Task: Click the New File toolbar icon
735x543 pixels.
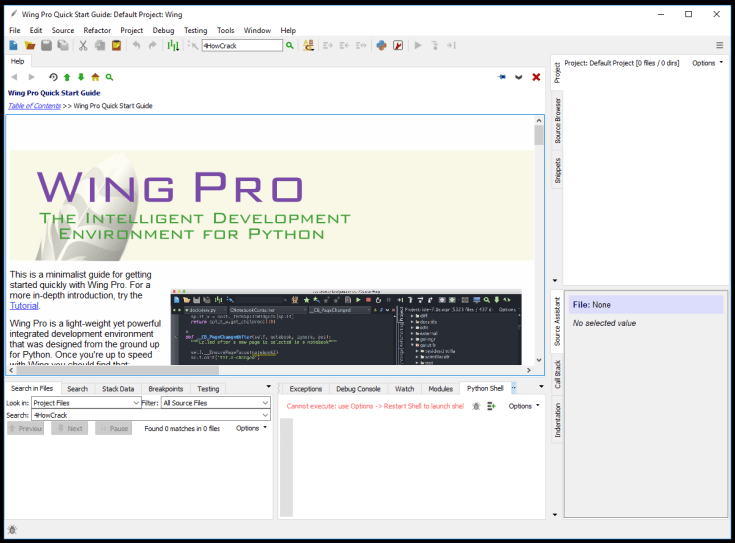Action: (14, 45)
